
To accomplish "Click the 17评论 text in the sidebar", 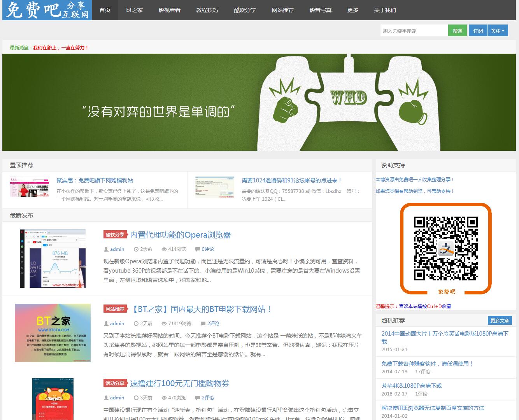I will 423,372.
